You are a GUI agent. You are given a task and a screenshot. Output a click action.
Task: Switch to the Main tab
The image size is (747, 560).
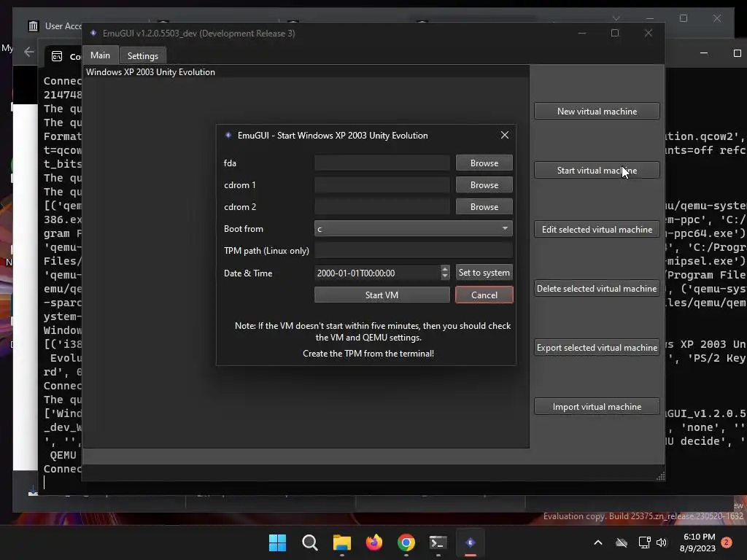pyautogui.click(x=100, y=55)
